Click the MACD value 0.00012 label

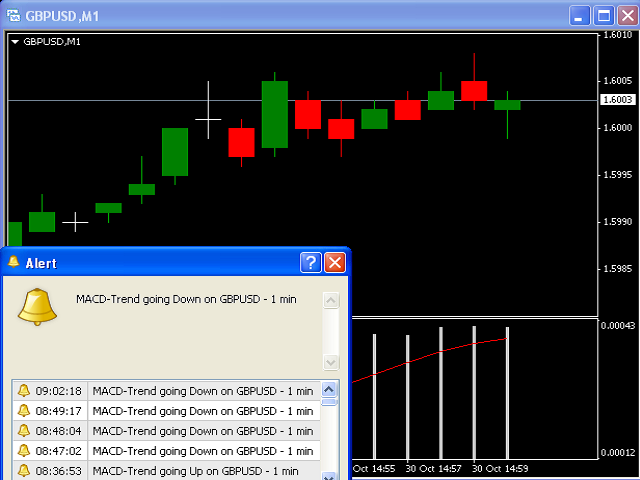(x=618, y=453)
